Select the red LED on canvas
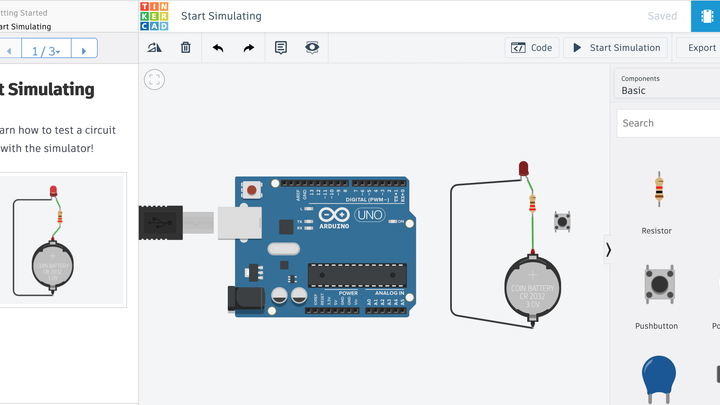The image size is (720, 405). tap(523, 169)
